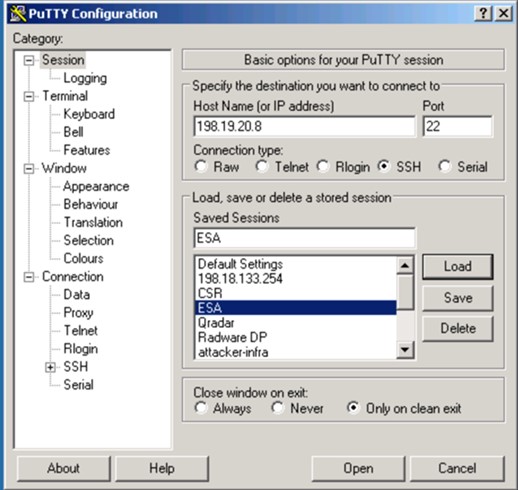Viewport: 518px width, 490px height.
Task: Set close window on exit to Never
Action: 277,407
